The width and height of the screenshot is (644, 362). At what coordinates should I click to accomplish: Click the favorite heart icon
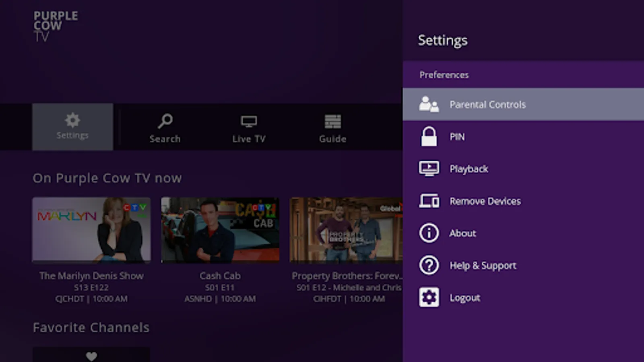click(x=91, y=356)
